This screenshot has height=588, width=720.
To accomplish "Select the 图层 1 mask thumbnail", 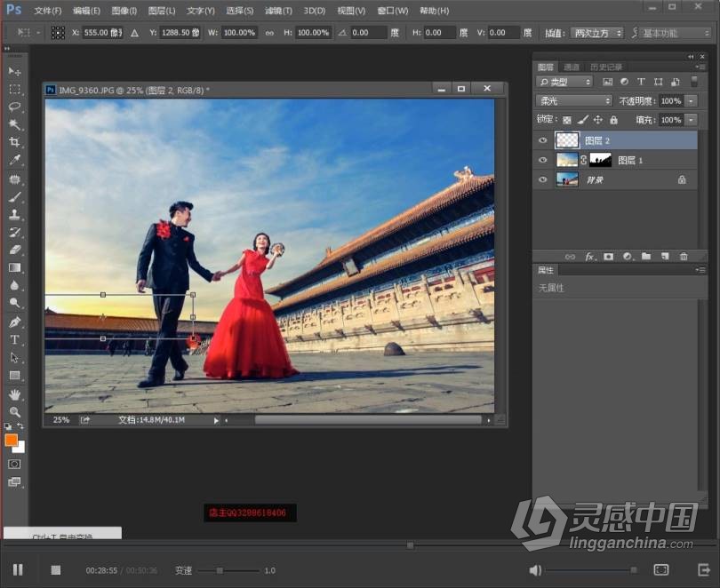I will pos(600,160).
